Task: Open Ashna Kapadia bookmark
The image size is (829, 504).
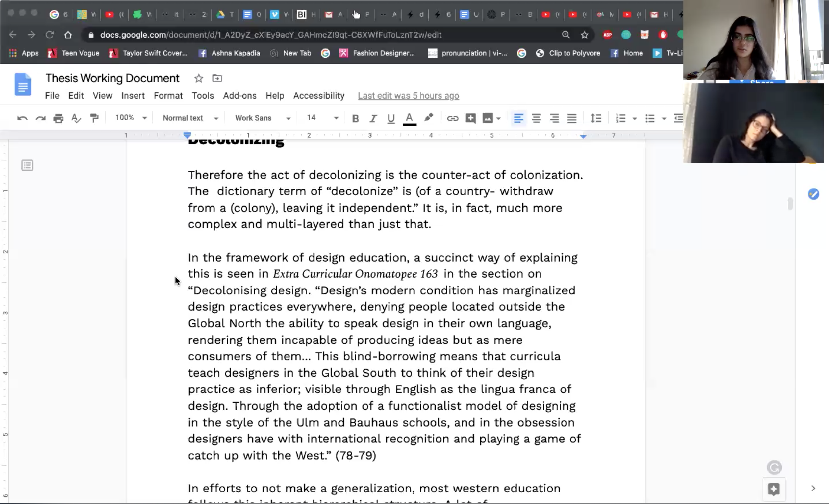Action: pyautogui.click(x=229, y=53)
